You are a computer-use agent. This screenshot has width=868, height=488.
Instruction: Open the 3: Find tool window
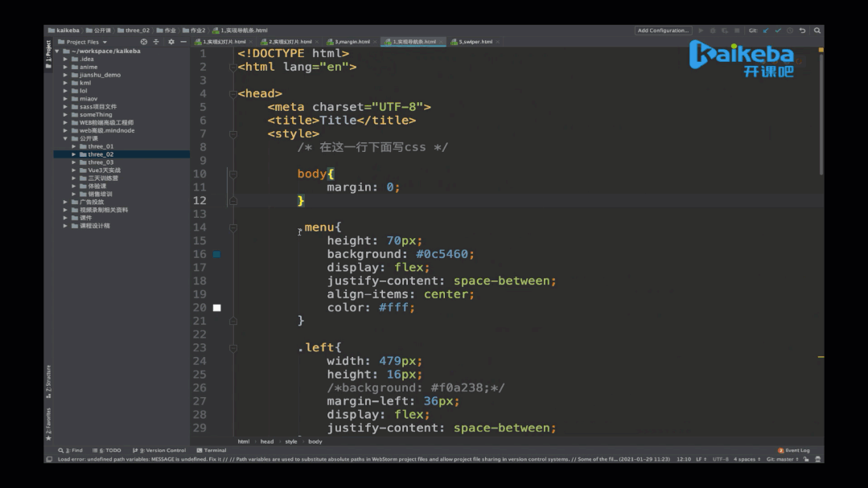pyautogui.click(x=70, y=450)
